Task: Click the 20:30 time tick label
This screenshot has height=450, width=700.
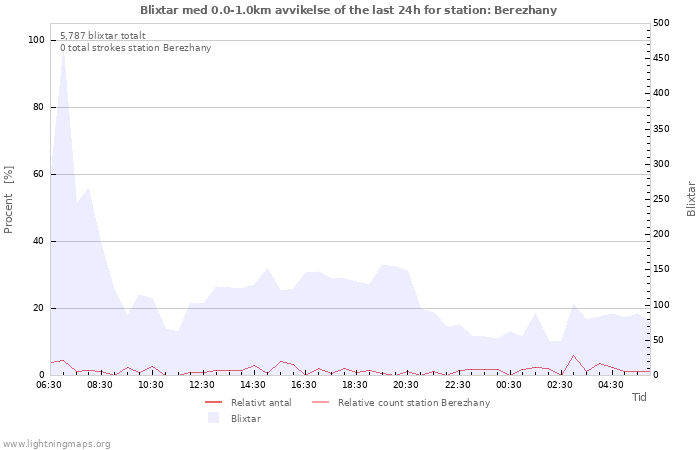Action: (406, 384)
